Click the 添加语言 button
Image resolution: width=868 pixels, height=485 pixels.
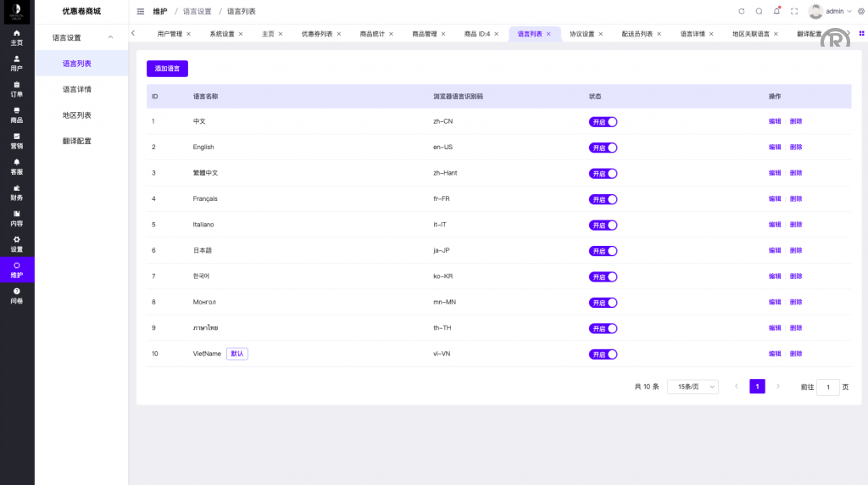(167, 69)
